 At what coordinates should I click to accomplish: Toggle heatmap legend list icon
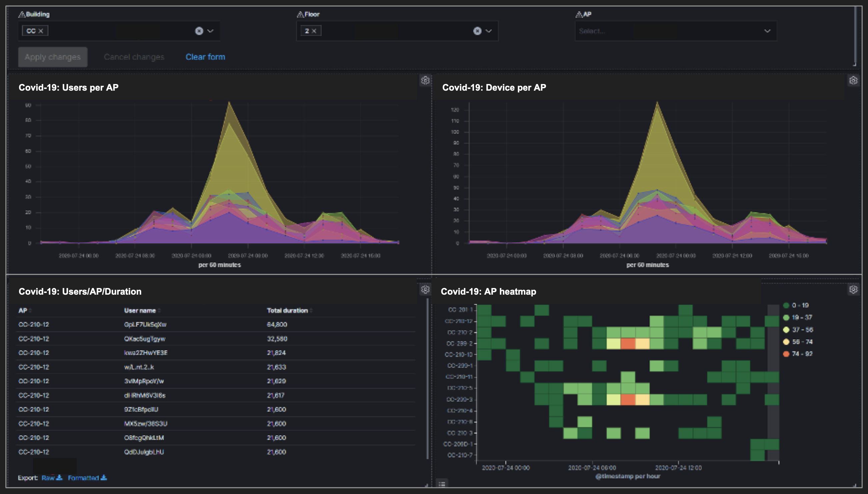[x=442, y=483]
